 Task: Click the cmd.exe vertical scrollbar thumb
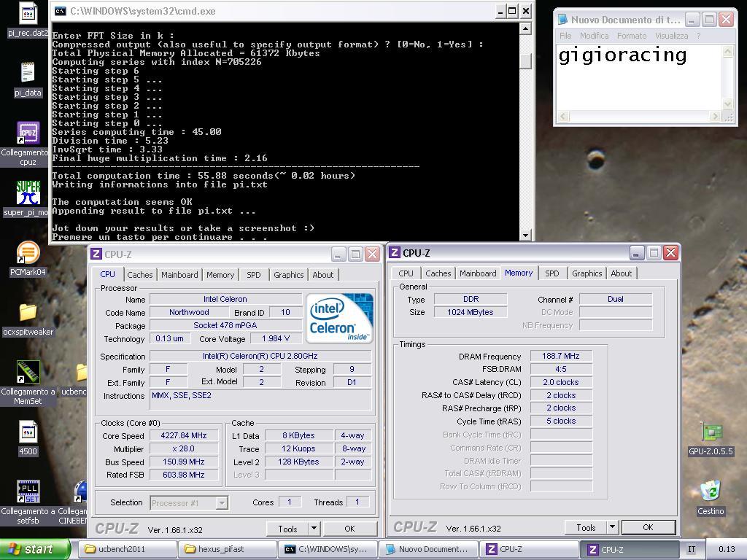tap(525, 61)
